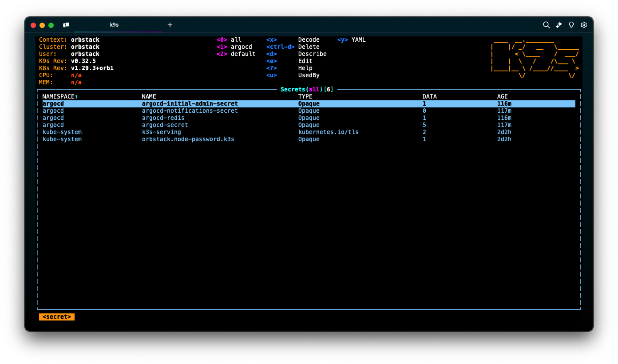Click the NAME column header

pyautogui.click(x=149, y=96)
